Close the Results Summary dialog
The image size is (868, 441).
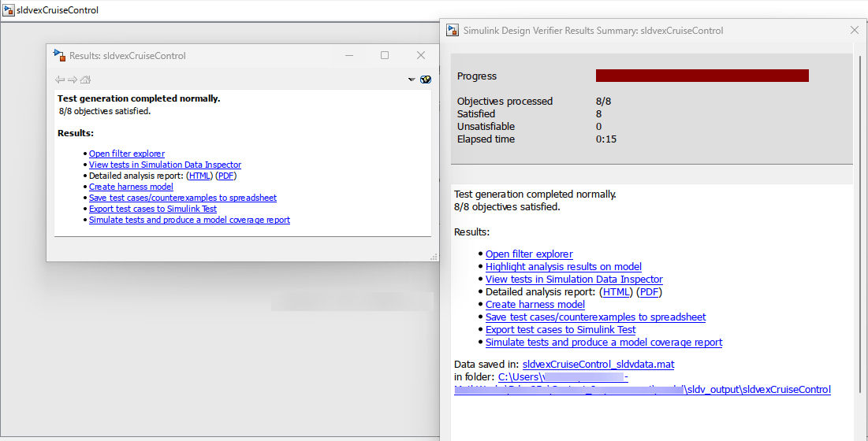[854, 30]
